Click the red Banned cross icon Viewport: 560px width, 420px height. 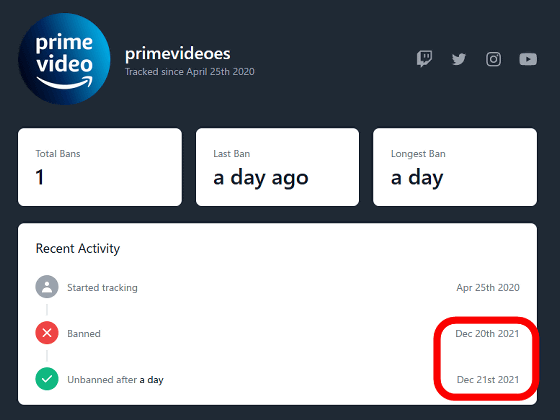47,333
